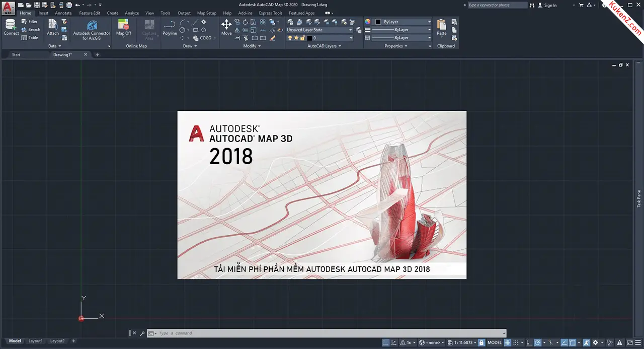Toggle grid display in status bar
Image resolution: width=644 pixels, height=349 pixels.
(507, 342)
